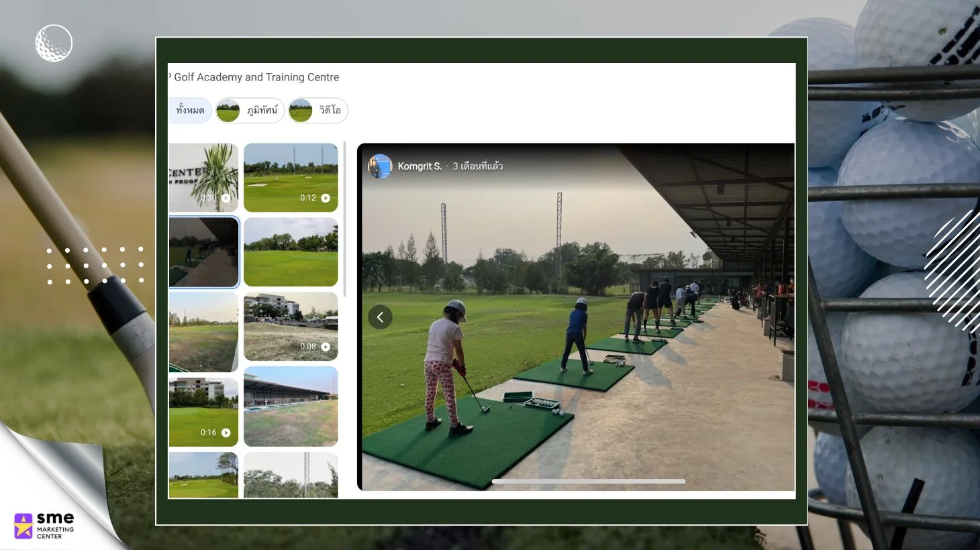Filter photos by ภูมิทัศน์ chip

click(250, 111)
